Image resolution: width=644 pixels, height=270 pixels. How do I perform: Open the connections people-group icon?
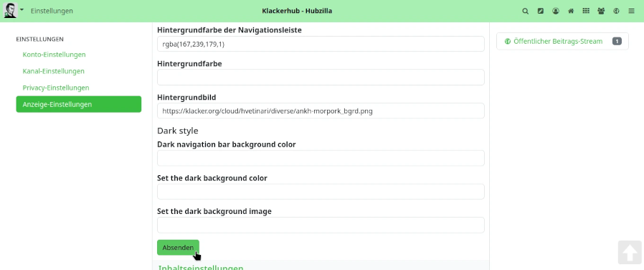[601, 11]
